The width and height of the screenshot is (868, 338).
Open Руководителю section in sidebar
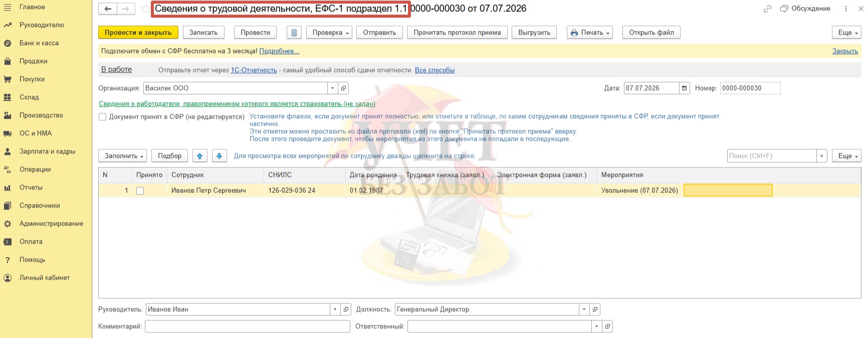[42, 25]
